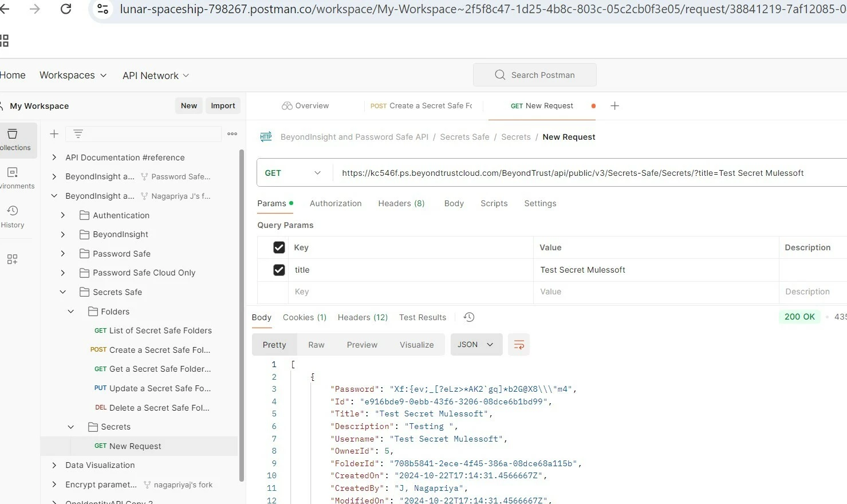
Task: Click empty Key field in params table
Action: coord(411,292)
